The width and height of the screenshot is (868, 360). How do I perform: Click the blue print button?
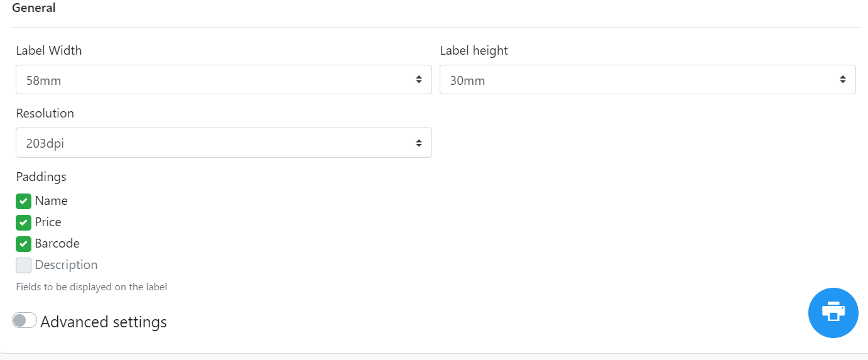[833, 312]
